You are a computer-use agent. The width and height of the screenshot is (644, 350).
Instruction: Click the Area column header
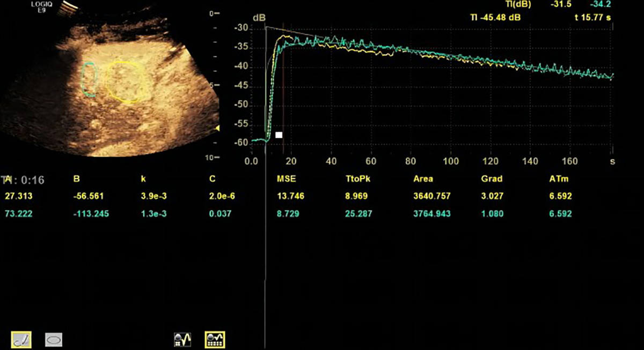pos(423,179)
